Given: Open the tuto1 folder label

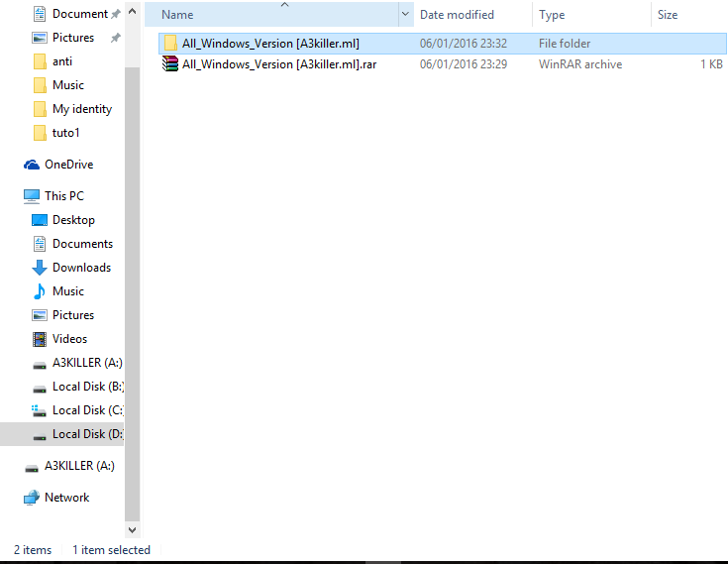Looking at the screenshot, I should click(66, 133).
